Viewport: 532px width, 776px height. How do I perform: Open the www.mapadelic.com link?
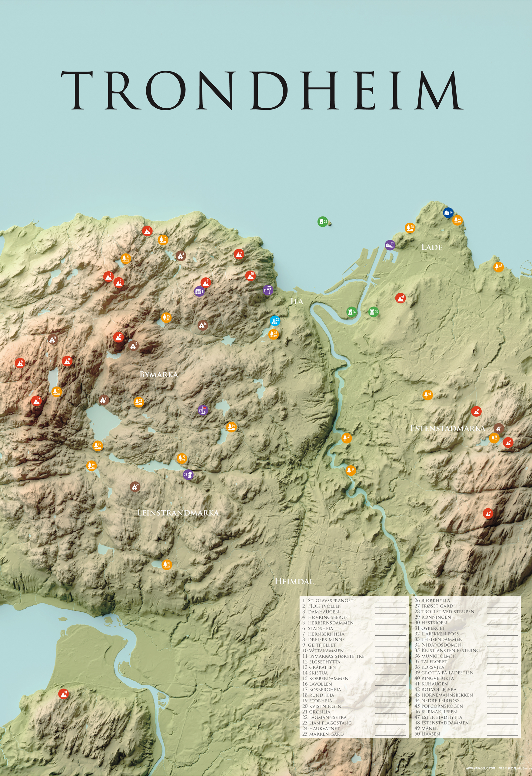coord(480,769)
